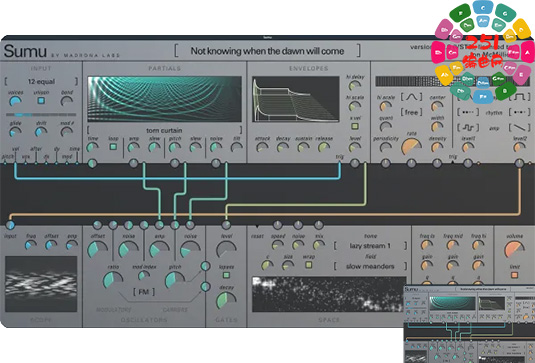Open the 'lazy stream 1' tone menu
Image resolution: width=535 pixels, height=363 pixels.
coord(370,246)
